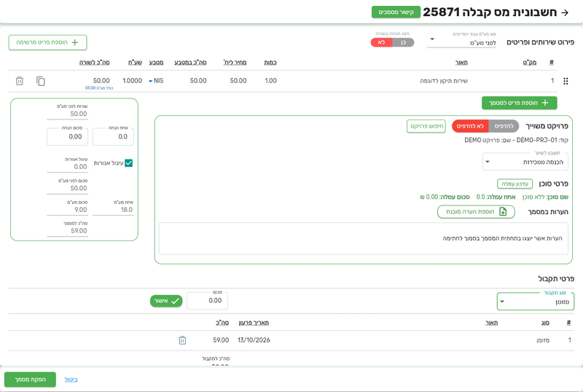Click the מטבע column header
Image resolution: width=583 pixels, height=392 pixels.
point(156,62)
